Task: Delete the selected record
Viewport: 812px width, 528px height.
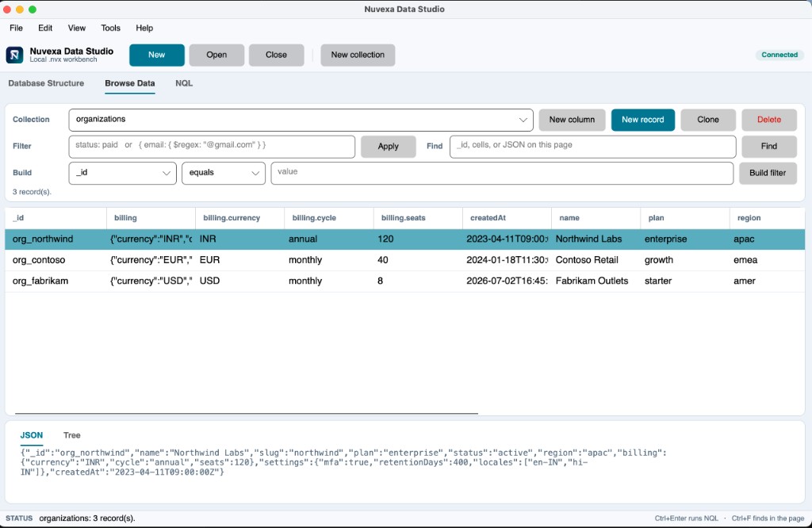Action: (x=769, y=120)
